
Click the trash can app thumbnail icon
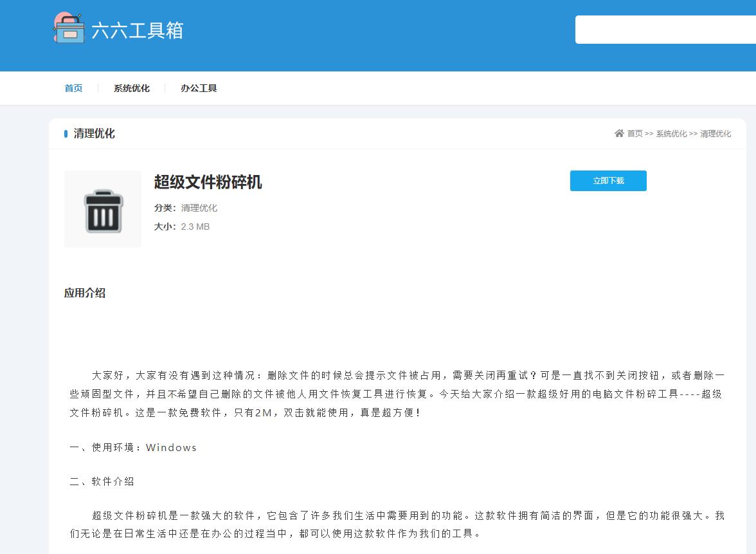[102, 208]
